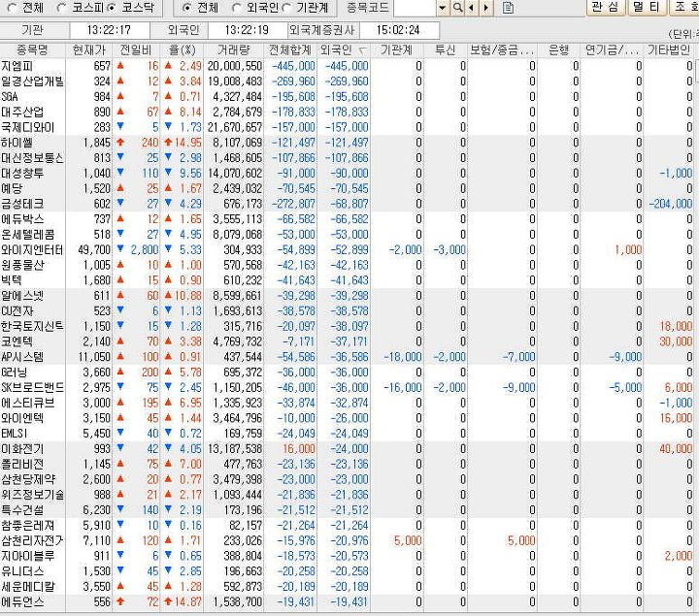Image resolution: width=699 pixels, height=616 pixels.
Task: Select the 한국토지신탁 stock row
Action: 347,327
